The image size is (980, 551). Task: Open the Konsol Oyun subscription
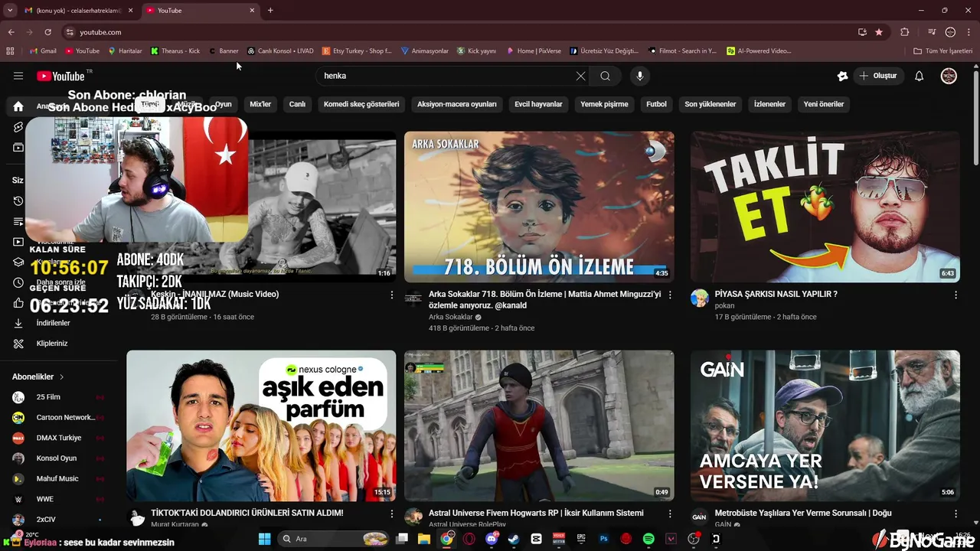(58, 458)
